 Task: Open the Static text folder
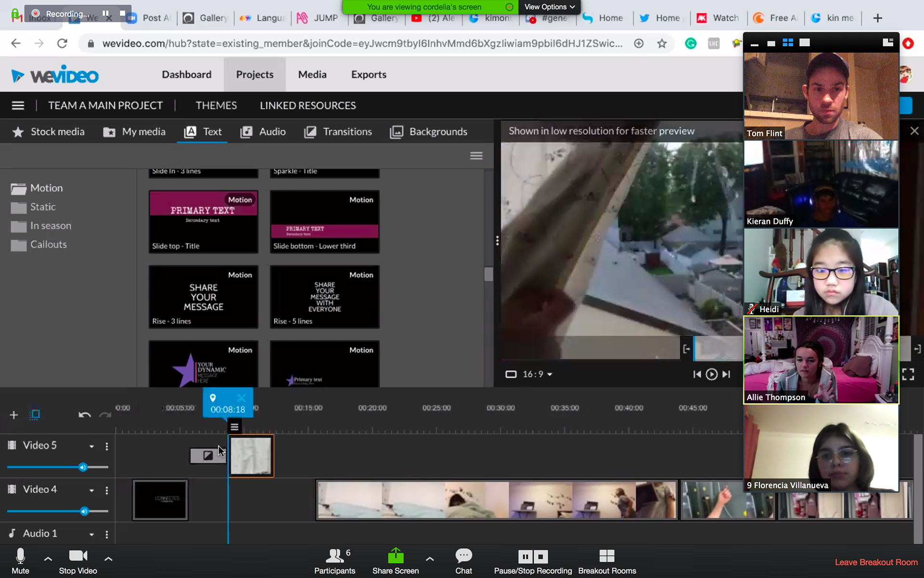42,207
